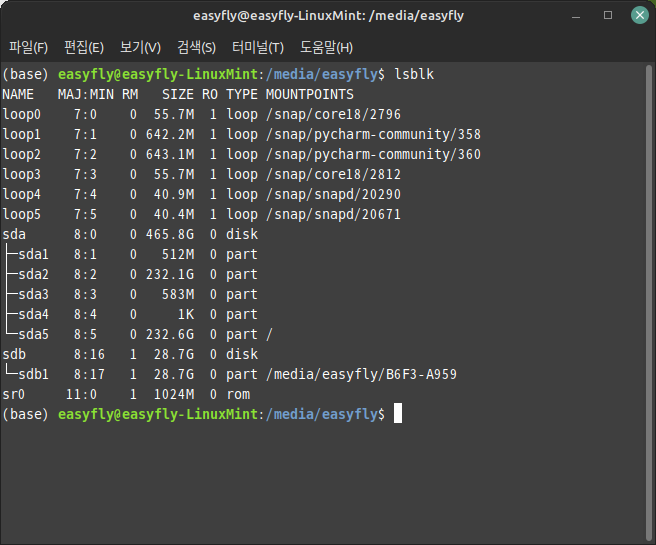The width and height of the screenshot is (656, 545).
Task: Click the /snap/core18/2812 mount path
Action: click(x=333, y=174)
